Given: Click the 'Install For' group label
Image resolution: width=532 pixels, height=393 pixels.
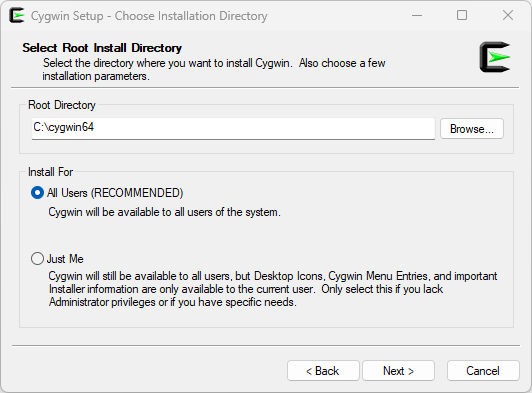Looking at the screenshot, I should 50,172.
